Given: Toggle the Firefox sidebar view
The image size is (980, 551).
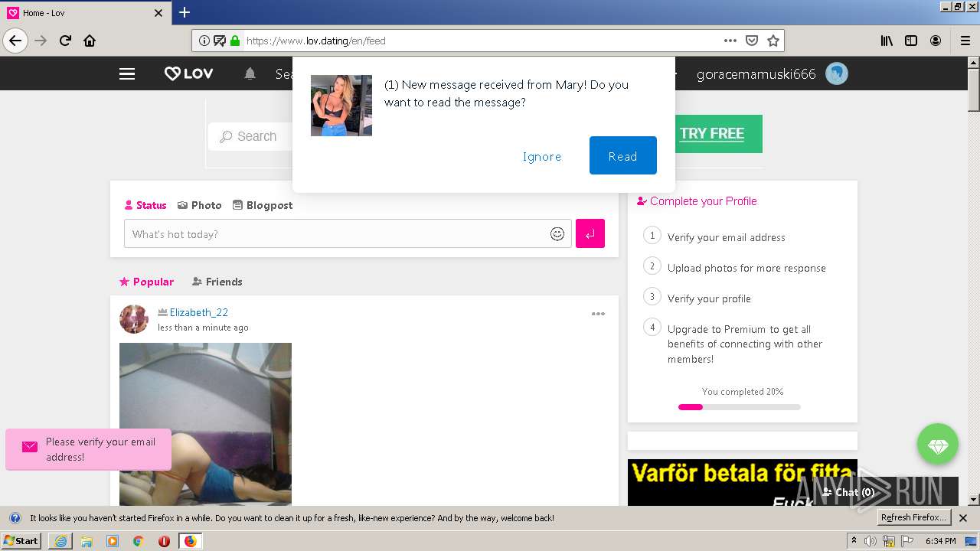Looking at the screenshot, I should (911, 41).
